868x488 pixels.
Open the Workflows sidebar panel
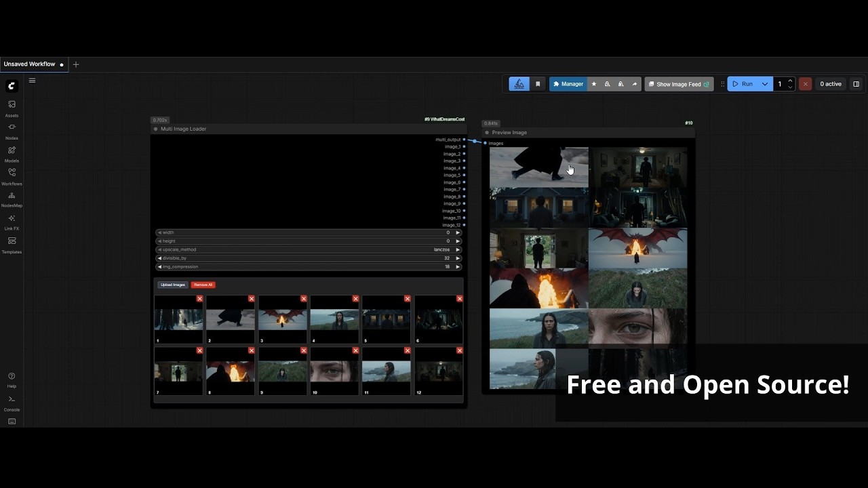coord(12,176)
